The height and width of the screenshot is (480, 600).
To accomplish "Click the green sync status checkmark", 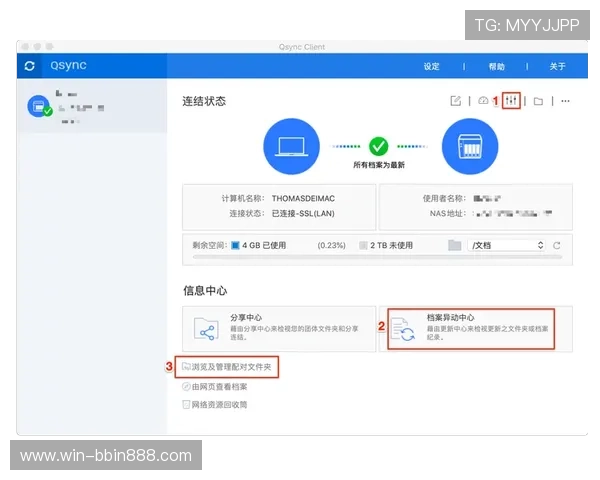I will point(378,146).
